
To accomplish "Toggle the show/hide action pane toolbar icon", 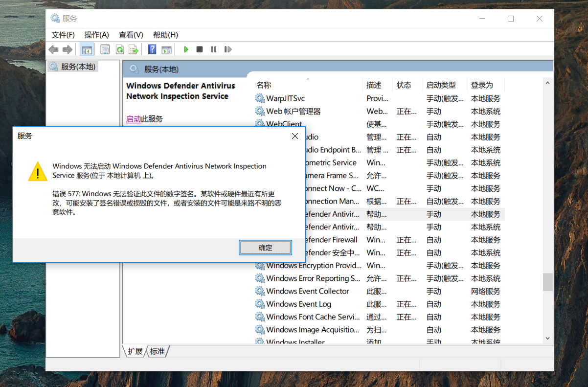I will click(167, 49).
